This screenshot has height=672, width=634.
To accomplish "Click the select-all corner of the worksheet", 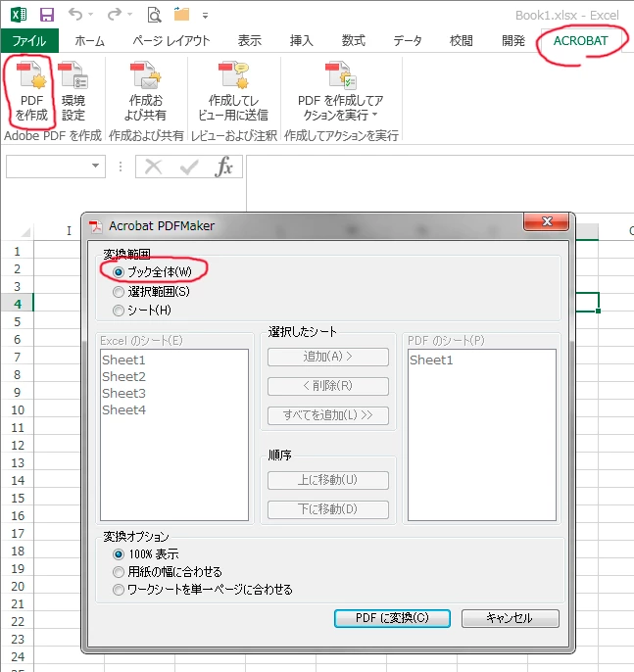I will tap(24, 232).
